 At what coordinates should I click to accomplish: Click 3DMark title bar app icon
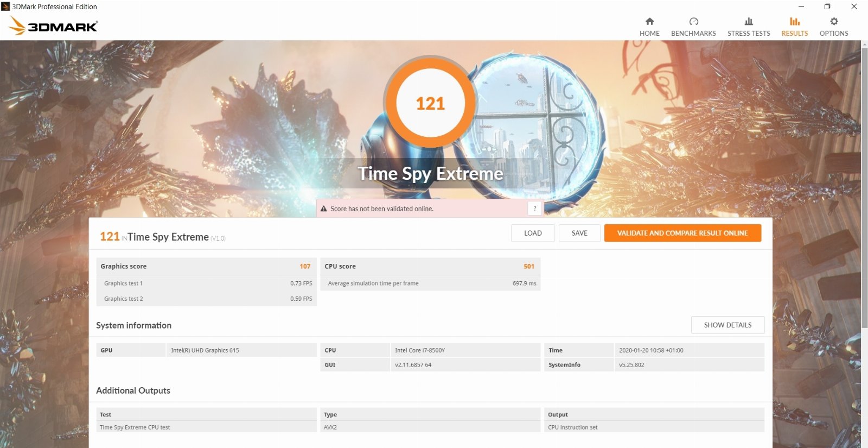pos(6,7)
